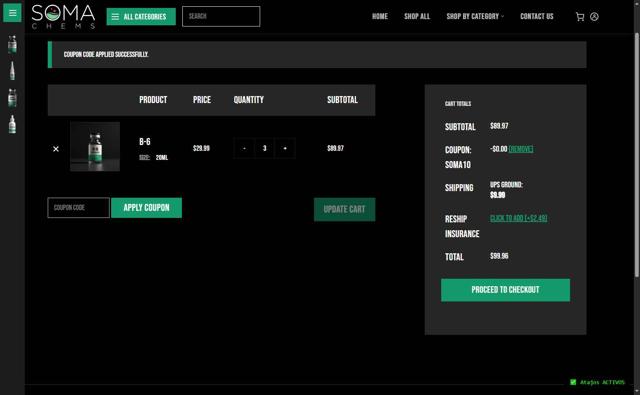
Task: Click the Soma Chems logo
Action: [63, 17]
